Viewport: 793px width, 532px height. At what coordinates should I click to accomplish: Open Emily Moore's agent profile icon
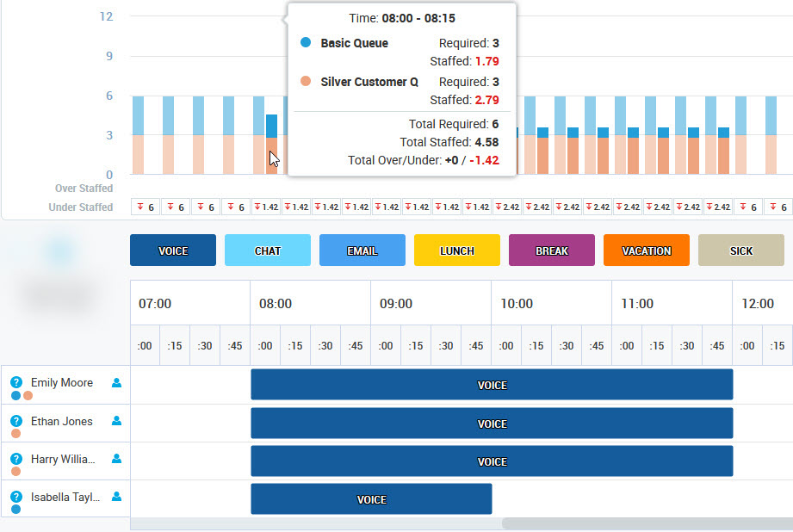(x=117, y=383)
